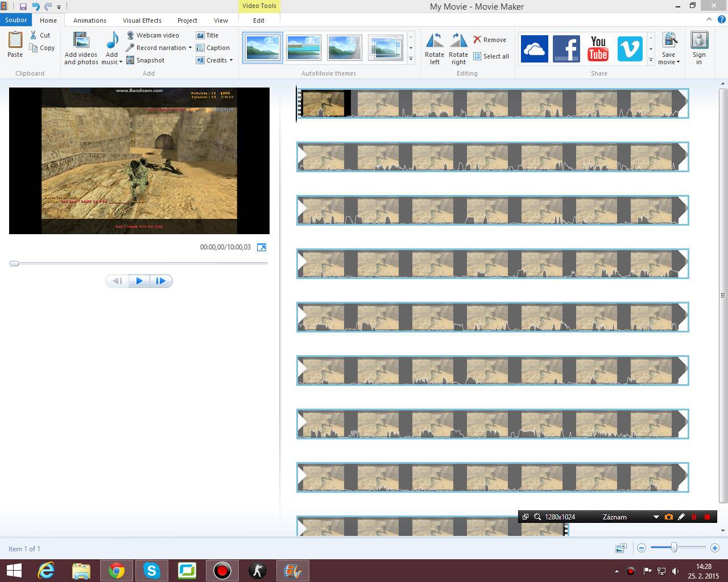This screenshot has height=582, width=728.
Task: Apply the third AutoMovie theme thumbnail
Action: pyautogui.click(x=345, y=47)
